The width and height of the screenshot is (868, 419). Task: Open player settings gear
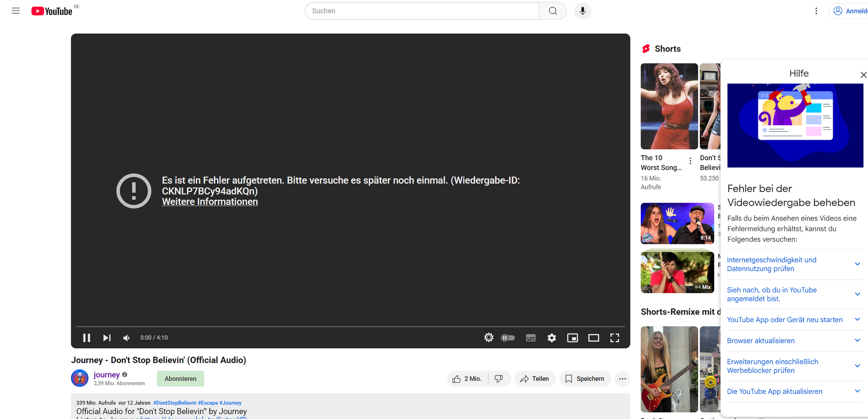click(552, 338)
